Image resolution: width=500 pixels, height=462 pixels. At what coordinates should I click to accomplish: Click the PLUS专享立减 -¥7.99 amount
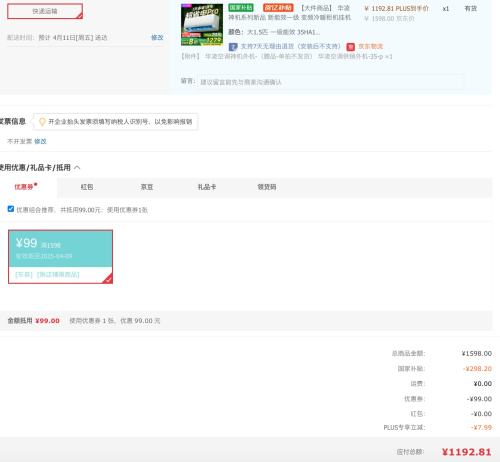(x=481, y=427)
